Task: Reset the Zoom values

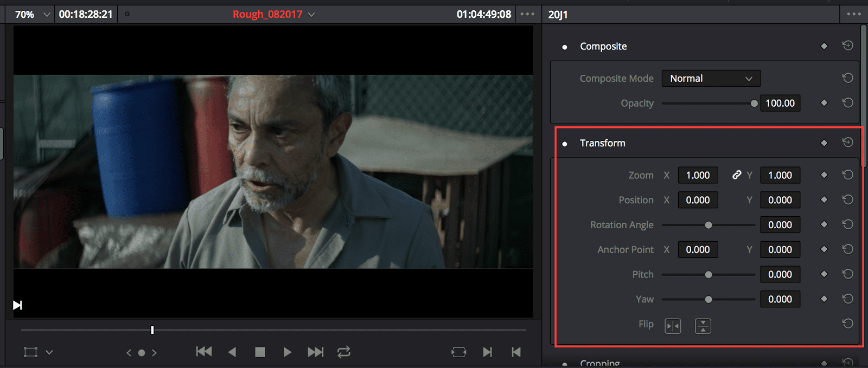Action: [847, 175]
